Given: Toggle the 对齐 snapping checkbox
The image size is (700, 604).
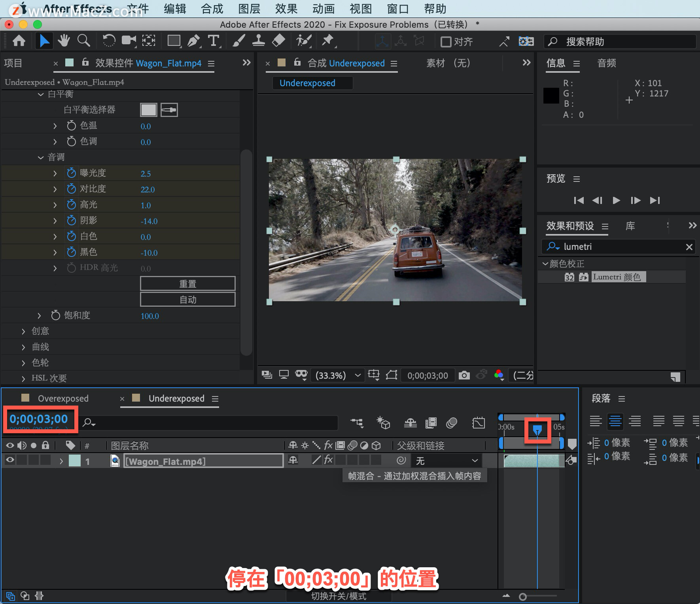Looking at the screenshot, I should point(446,42).
